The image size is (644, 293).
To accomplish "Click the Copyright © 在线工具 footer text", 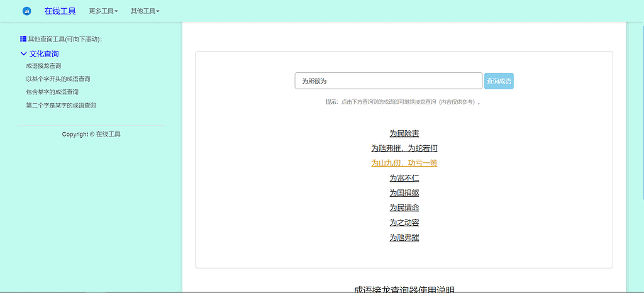I will [91, 134].
